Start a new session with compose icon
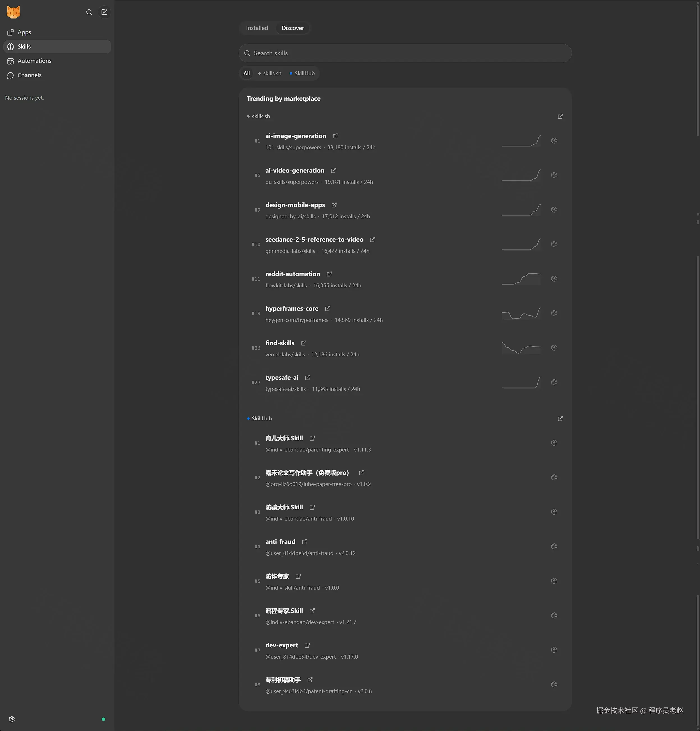 [x=104, y=12]
